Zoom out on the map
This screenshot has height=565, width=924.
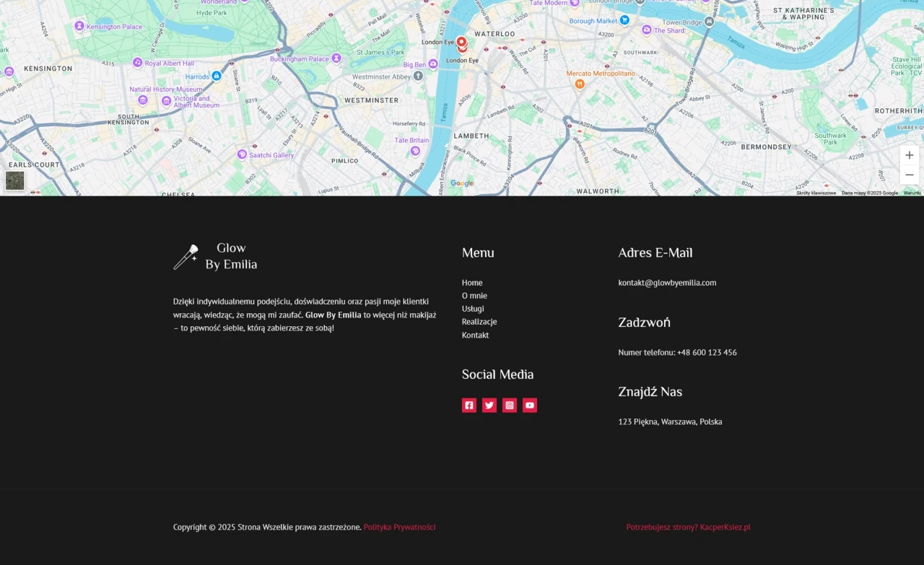point(909,175)
